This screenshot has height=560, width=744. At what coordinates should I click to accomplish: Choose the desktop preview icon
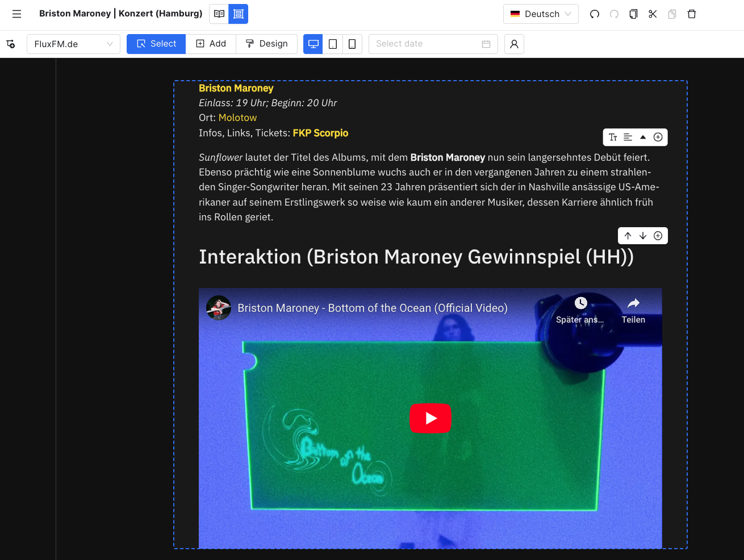pos(313,44)
